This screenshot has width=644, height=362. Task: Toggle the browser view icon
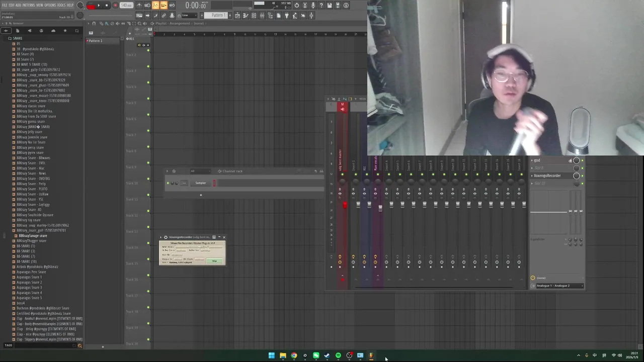point(270,16)
